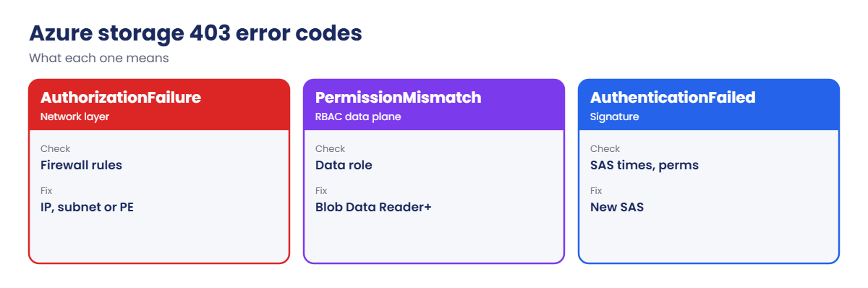This screenshot has width=868, height=288.
Task: Select the Blob Data Reader+ fix text
Action: click(x=373, y=207)
